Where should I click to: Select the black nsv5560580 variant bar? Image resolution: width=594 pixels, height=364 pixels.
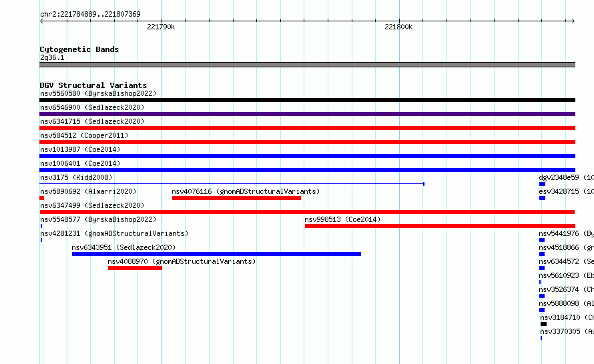click(x=307, y=100)
